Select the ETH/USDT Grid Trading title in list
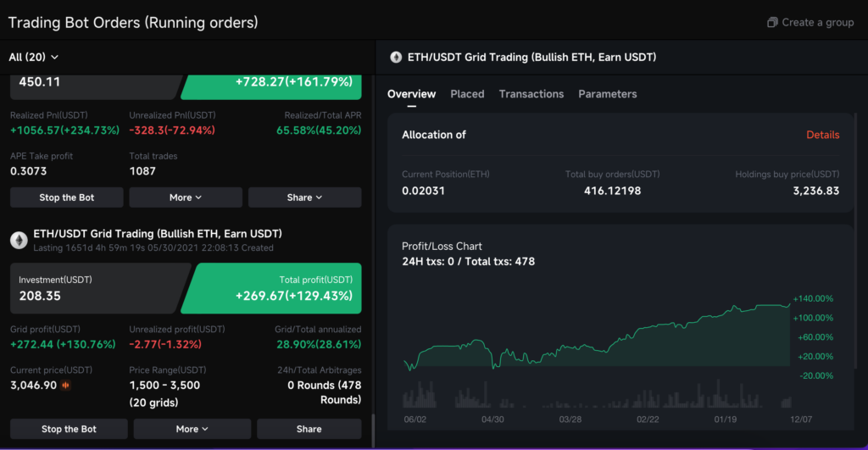 pyautogui.click(x=158, y=233)
